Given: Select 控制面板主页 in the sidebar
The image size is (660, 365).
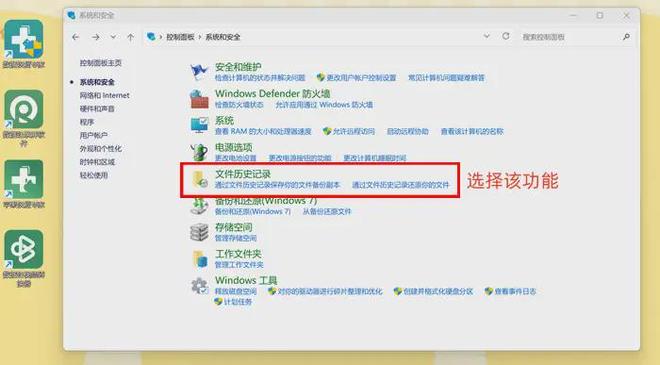Looking at the screenshot, I should tap(101, 63).
